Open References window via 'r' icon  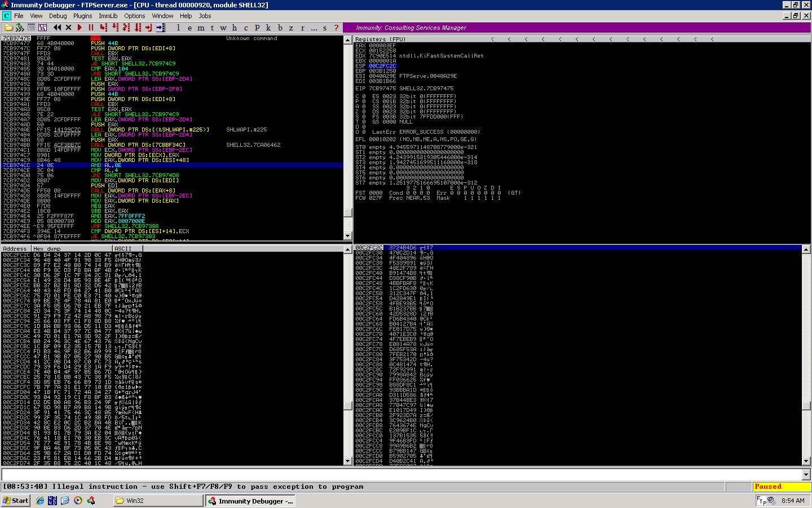pyautogui.click(x=302, y=28)
